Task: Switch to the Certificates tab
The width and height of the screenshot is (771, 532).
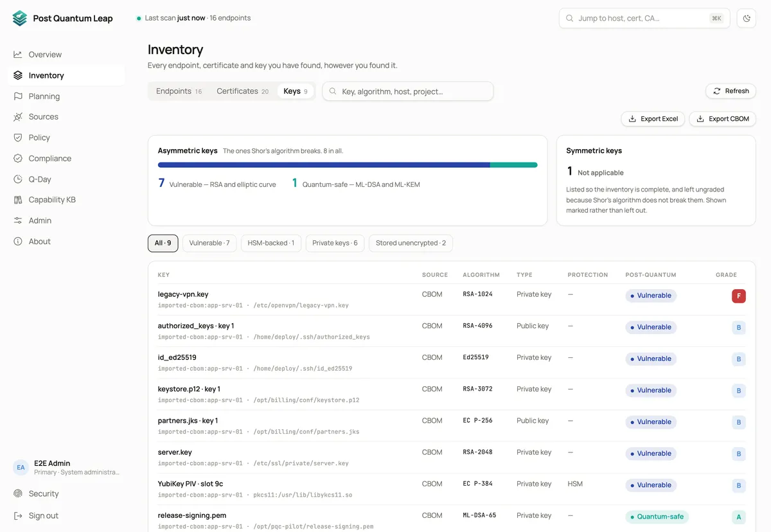Action: click(x=243, y=91)
